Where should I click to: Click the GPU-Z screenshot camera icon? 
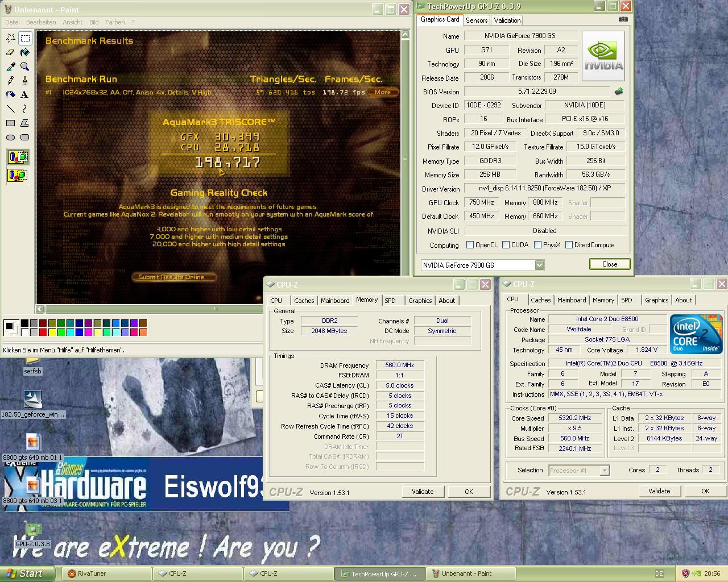623,19
